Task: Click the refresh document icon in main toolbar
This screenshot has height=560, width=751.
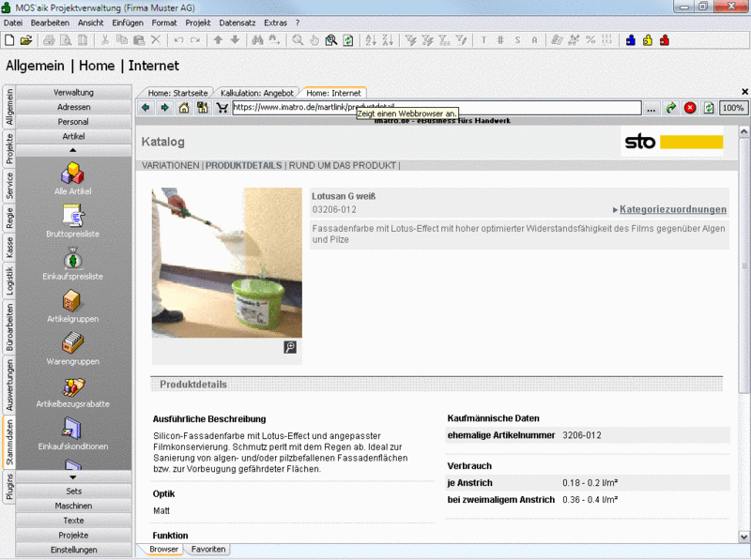Action: (x=348, y=40)
